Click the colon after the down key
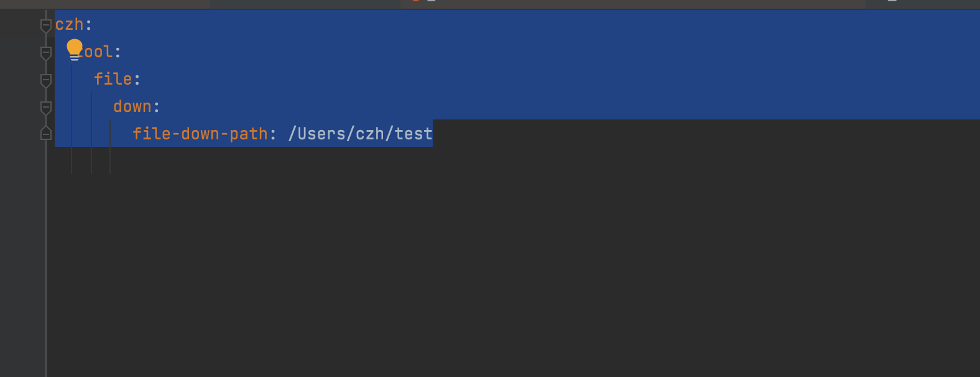980x377 pixels. point(157,108)
